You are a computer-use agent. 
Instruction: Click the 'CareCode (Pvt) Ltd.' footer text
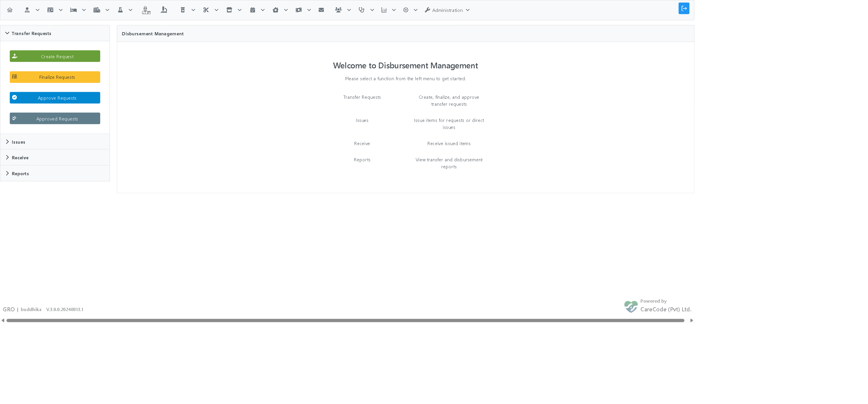coord(666,310)
